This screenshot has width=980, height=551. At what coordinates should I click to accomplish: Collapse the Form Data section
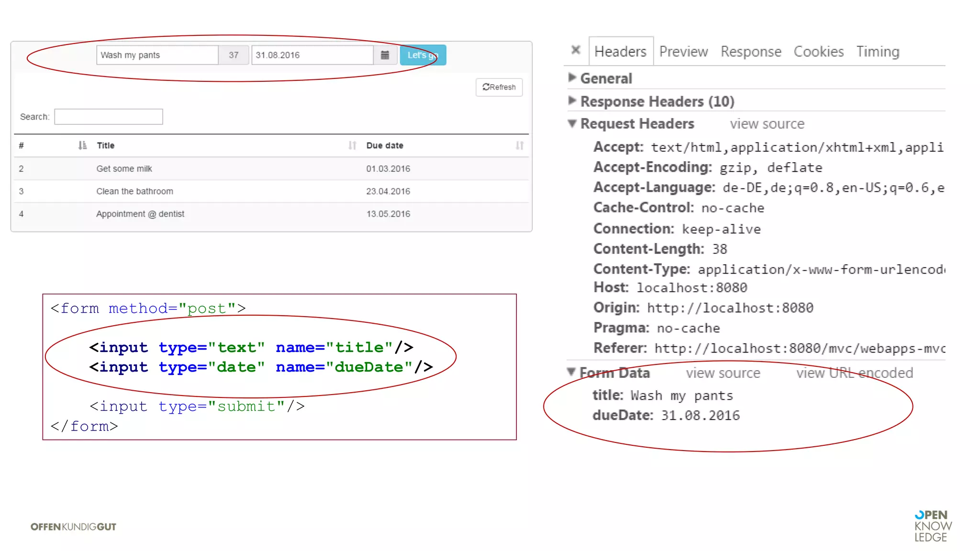click(571, 372)
